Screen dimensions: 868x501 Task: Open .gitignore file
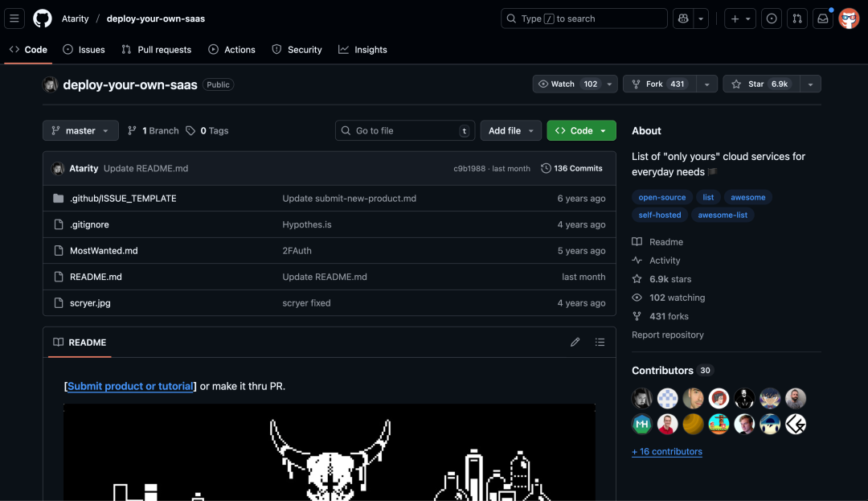[x=89, y=224]
